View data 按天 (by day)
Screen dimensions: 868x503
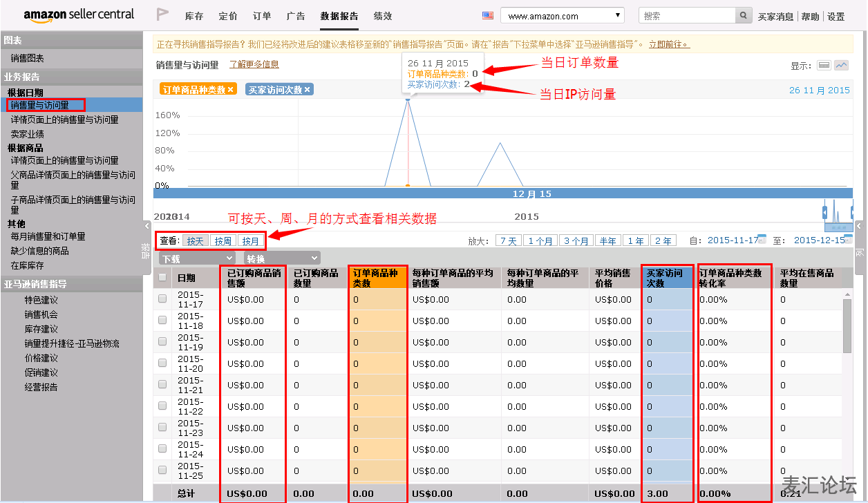pyautogui.click(x=196, y=240)
